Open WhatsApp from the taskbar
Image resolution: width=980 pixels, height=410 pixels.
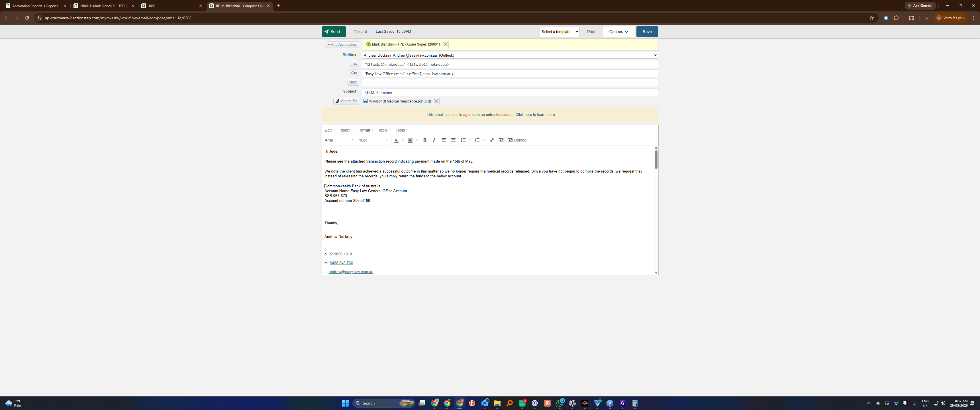click(560, 403)
